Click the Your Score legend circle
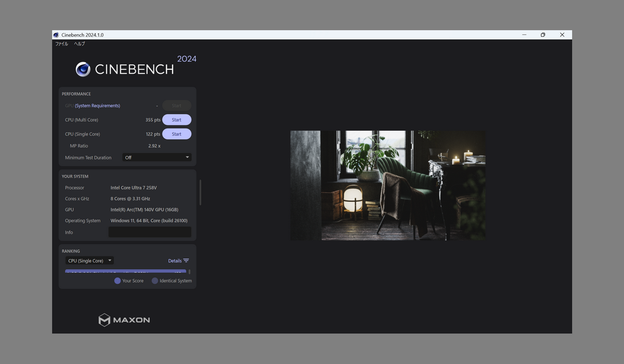624x364 pixels. click(x=118, y=281)
